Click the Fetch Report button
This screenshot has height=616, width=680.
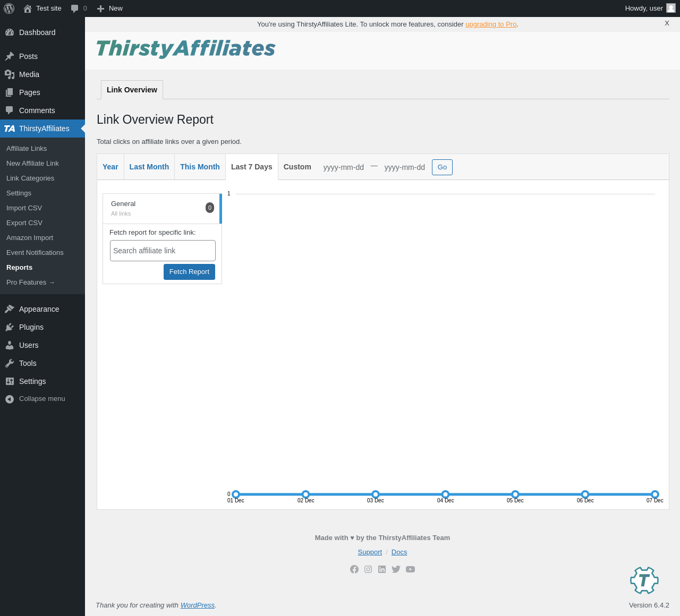click(x=189, y=272)
